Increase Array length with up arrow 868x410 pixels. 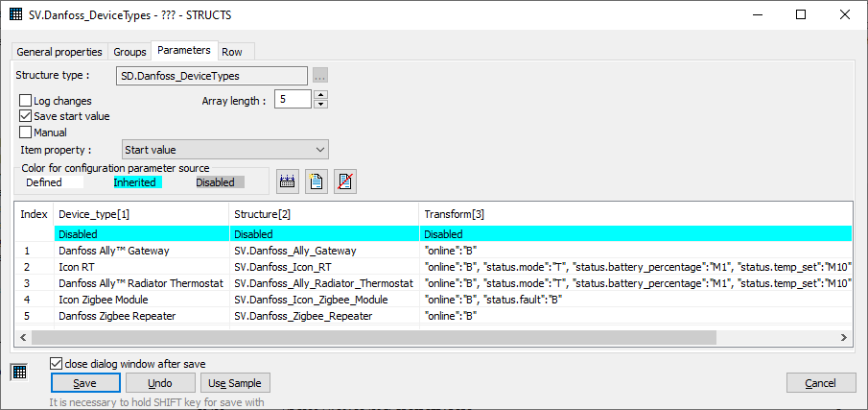(321, 95)
